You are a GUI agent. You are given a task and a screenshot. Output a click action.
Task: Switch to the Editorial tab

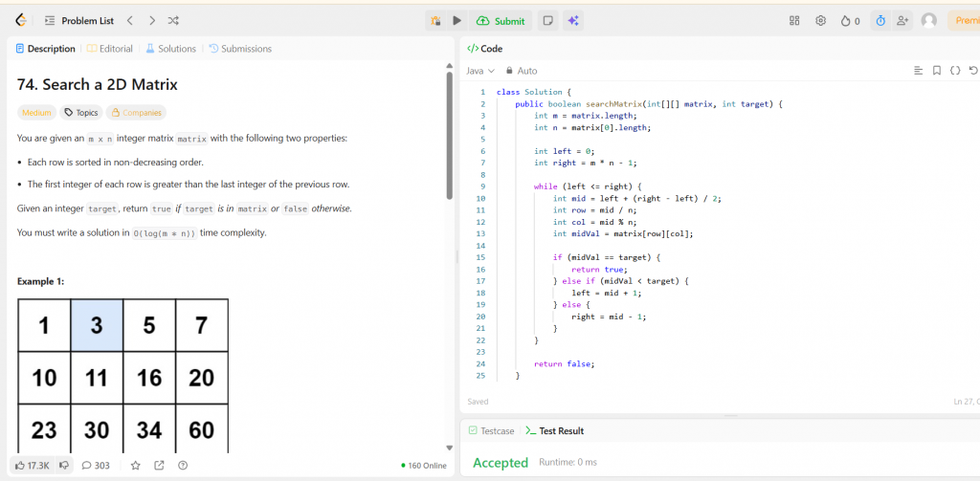pos(109,49)
